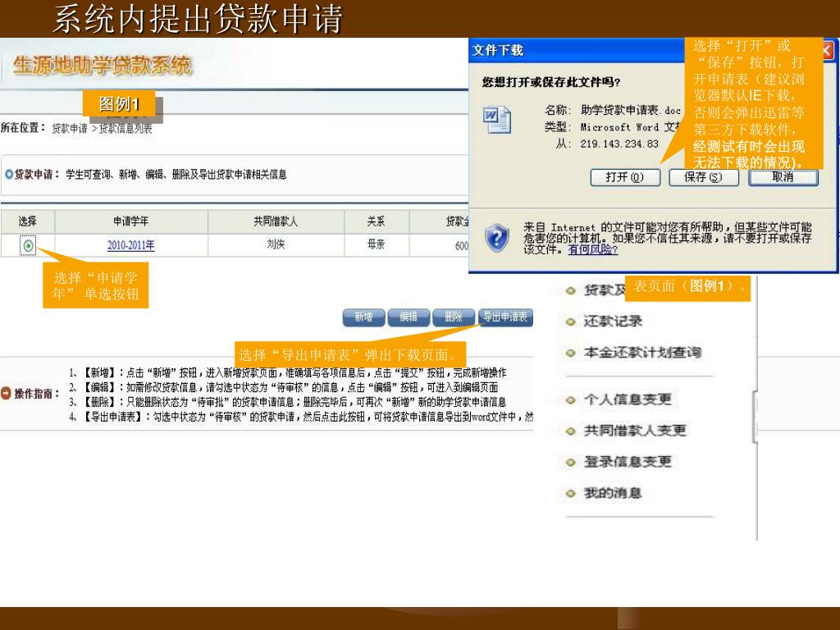Open 个人信息变更 in the side menu

tap(628, 399)
